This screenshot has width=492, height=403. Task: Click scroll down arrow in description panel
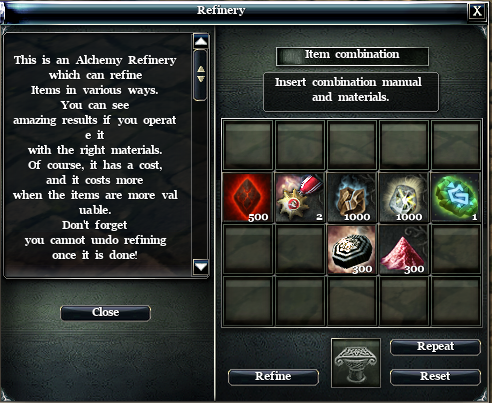coord(201,267)
